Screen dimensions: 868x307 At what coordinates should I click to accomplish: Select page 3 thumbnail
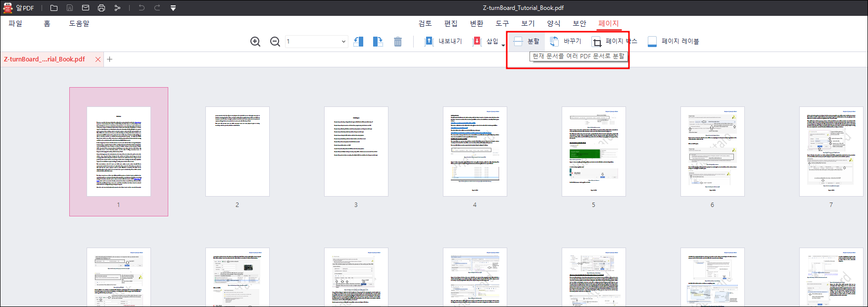click(356, 152)
